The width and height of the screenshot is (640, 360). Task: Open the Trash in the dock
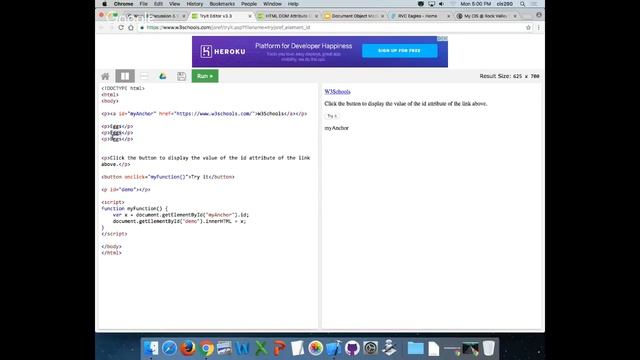[x=489, y=348]
